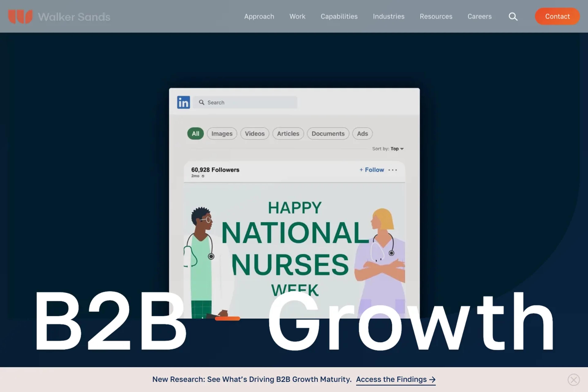Click the New Research banner text
Image resolution: width=588 pixels, height=392 pixels.
tap(252, 379)
